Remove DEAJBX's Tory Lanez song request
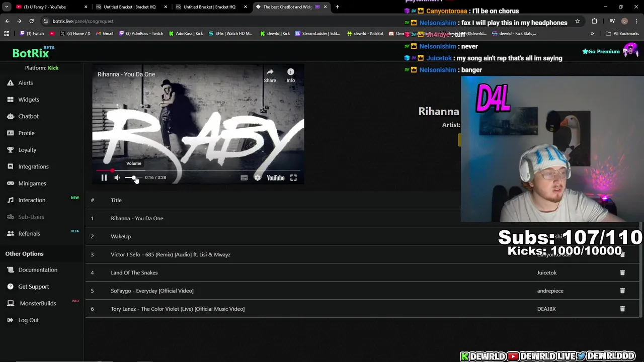 622,309
